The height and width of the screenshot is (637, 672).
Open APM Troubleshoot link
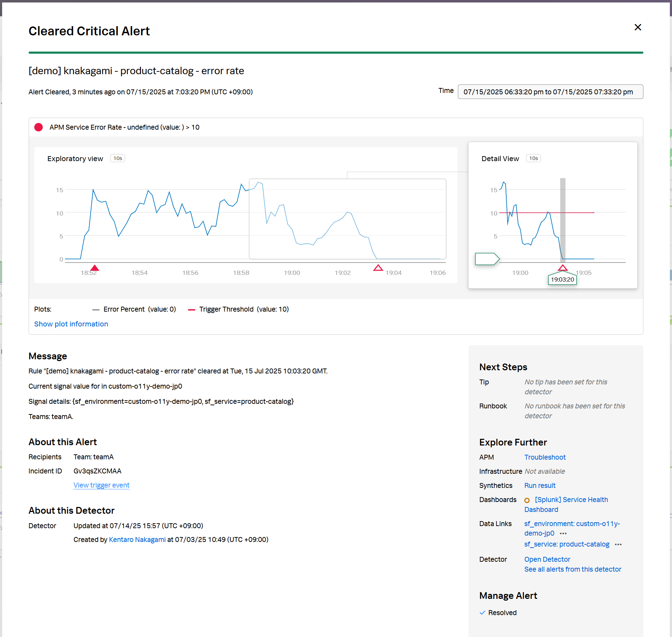[x=545, y=457]
